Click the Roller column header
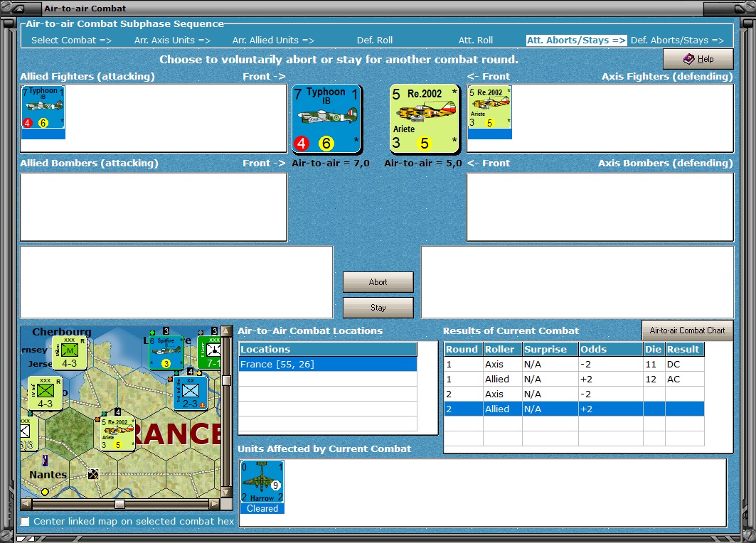 502,349
